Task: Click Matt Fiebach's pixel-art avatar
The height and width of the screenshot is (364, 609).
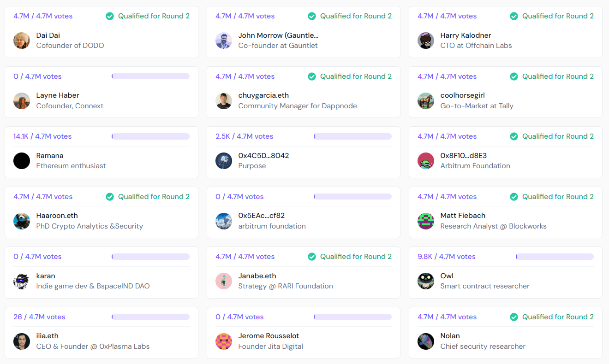Action: click(x=425, y=221)
